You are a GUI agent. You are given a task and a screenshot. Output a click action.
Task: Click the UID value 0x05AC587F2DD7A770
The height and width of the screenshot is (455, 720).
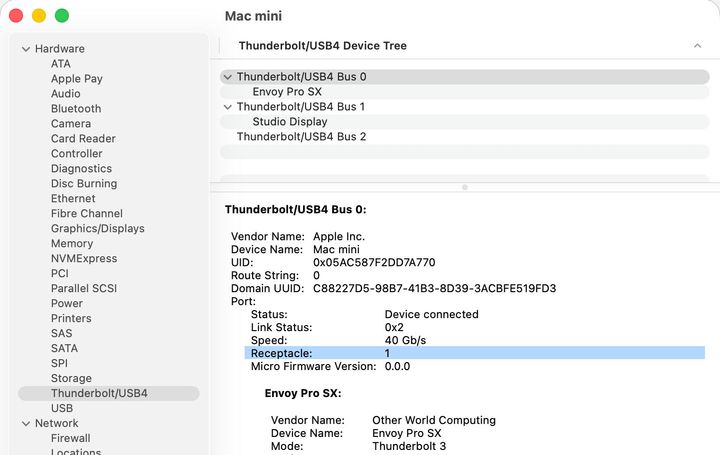374,263
